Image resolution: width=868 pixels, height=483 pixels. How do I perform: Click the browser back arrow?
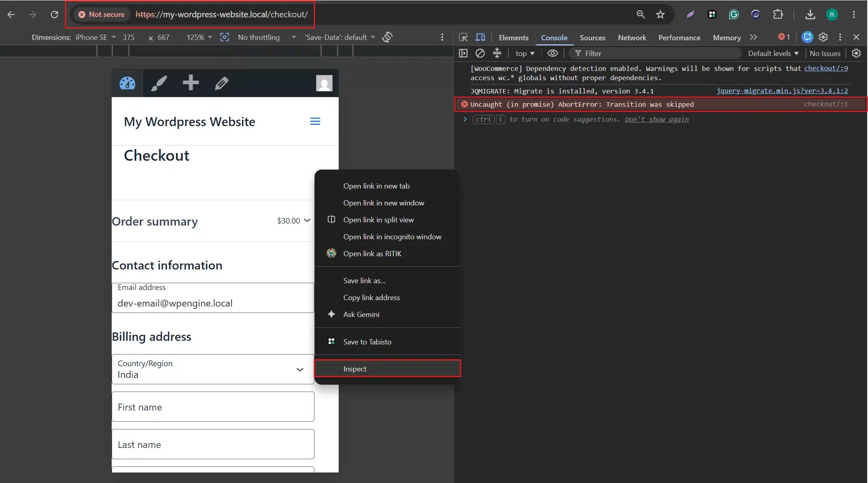11,15
